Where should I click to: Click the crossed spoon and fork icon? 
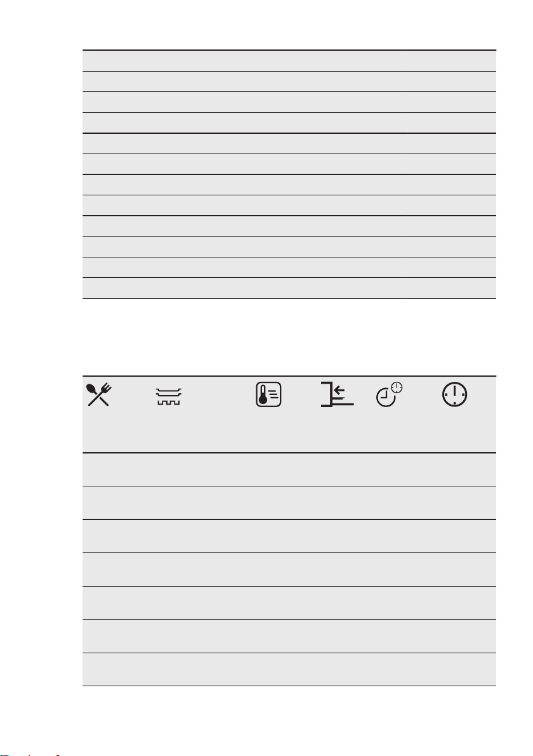[x=98, y=394]
